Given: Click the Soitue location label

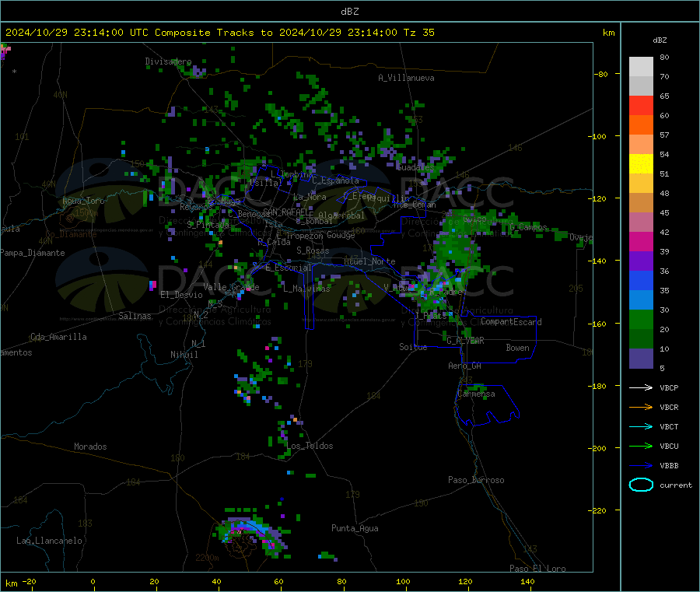Looking at the screenshot, I should pyautogui.click(x=413, y=347).
